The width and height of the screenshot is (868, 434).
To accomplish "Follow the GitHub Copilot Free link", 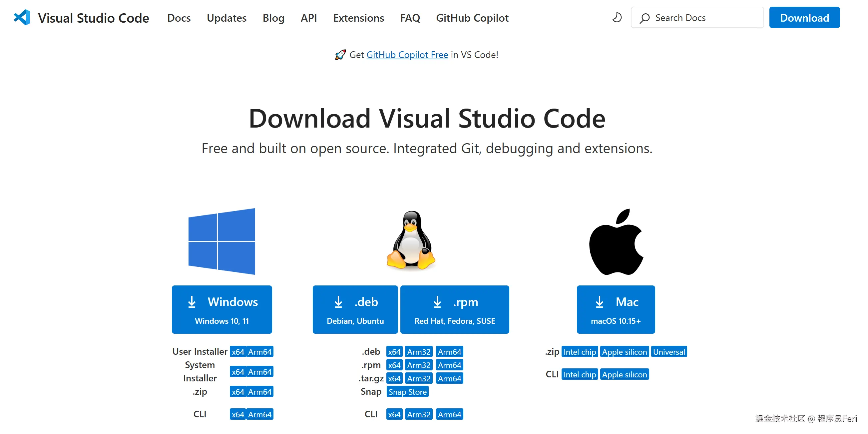I will pyautogui.click(x=407, y=55).
